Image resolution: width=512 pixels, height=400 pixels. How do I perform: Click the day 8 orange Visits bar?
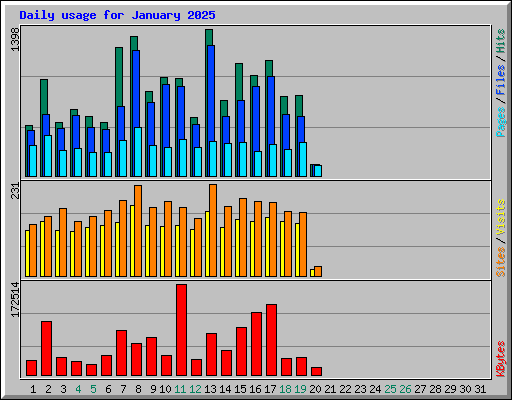tap(138, 231)
